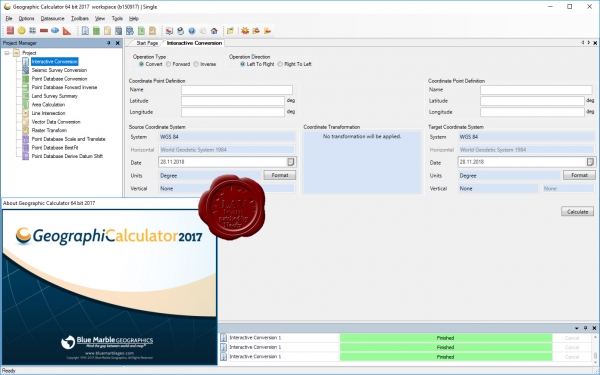Open the Help menu
This screenshot has height=375, width=600.
click(134, 18)
